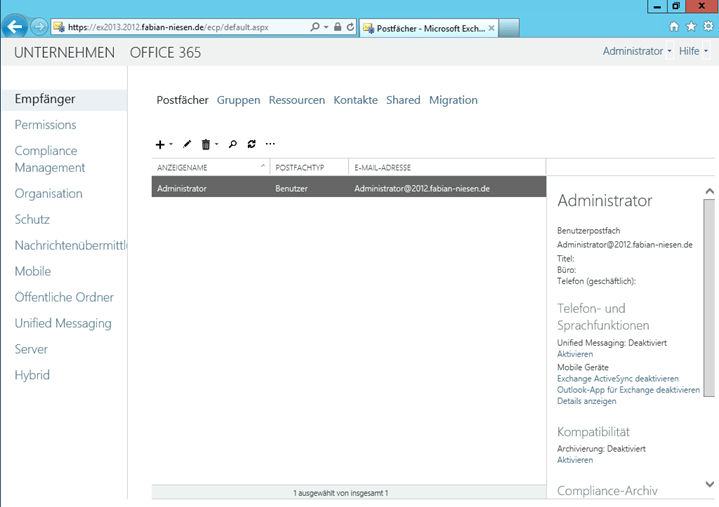Close the Postfächer browser tab
Image resolution: width=719 pixels, height=507 pixels.
coord(492,28)
